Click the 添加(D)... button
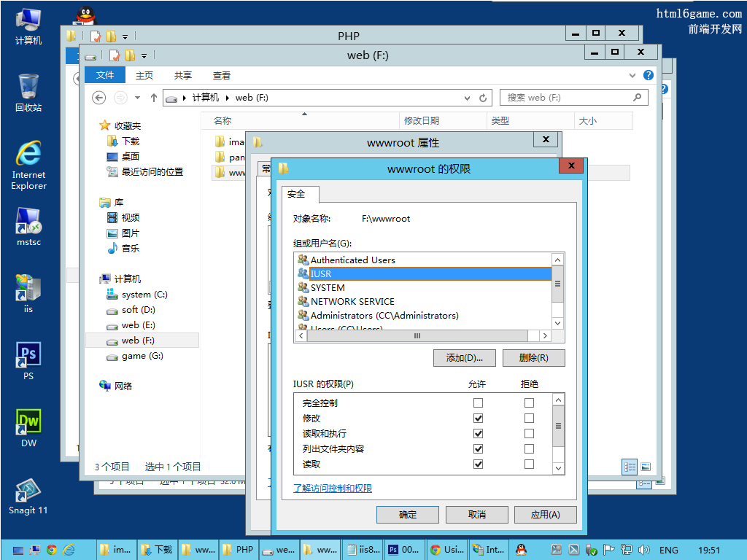 tap(464, 358)
